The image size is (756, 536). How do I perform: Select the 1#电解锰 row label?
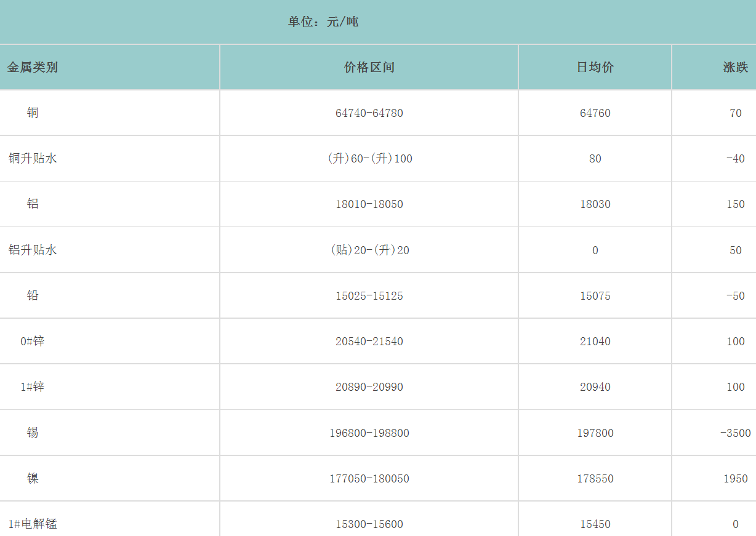click(33, 524)
